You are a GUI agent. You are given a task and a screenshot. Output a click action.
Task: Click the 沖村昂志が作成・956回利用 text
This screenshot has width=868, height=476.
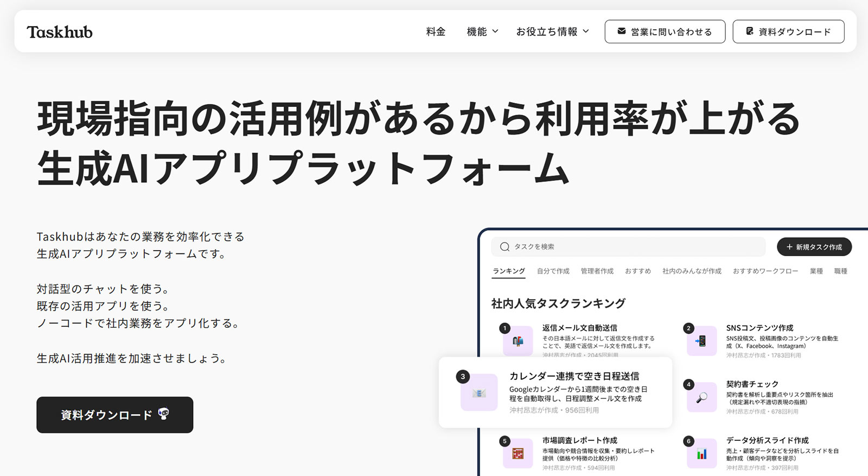tap(554, 410)
